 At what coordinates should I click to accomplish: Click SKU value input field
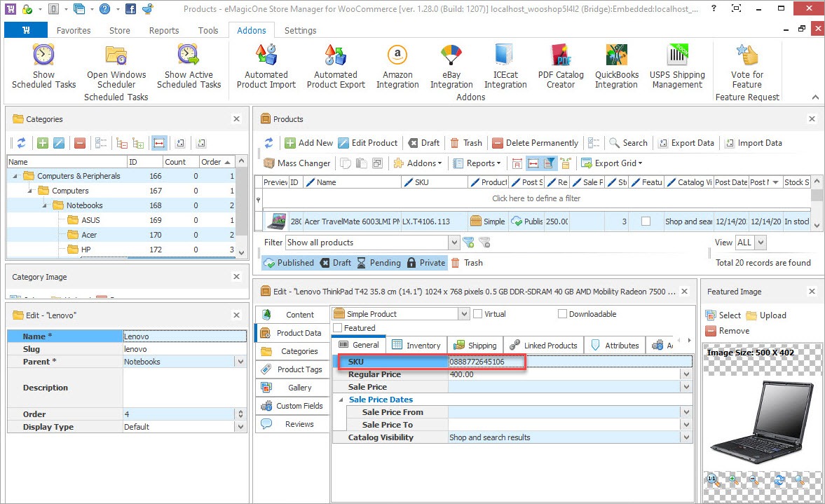tap(570, 362)
